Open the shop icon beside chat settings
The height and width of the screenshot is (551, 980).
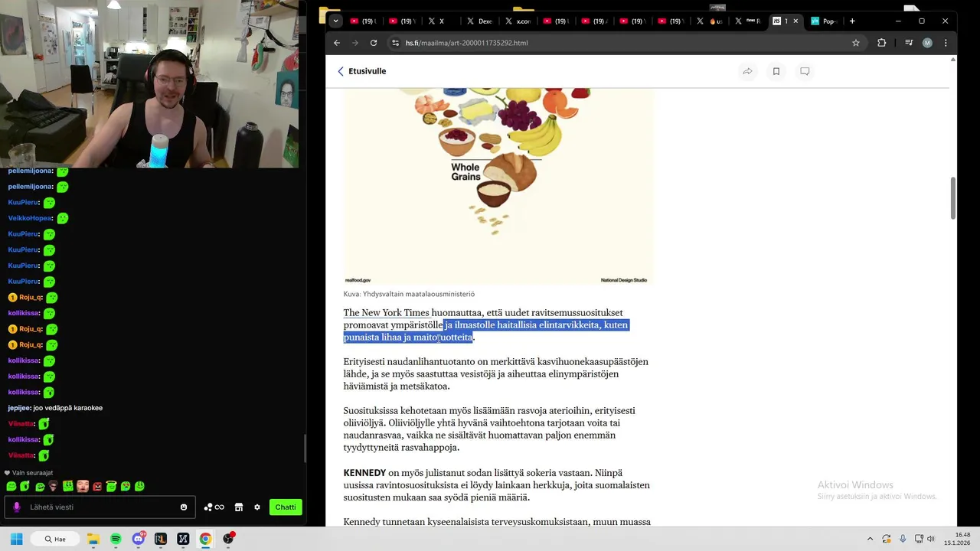[238, 507]
